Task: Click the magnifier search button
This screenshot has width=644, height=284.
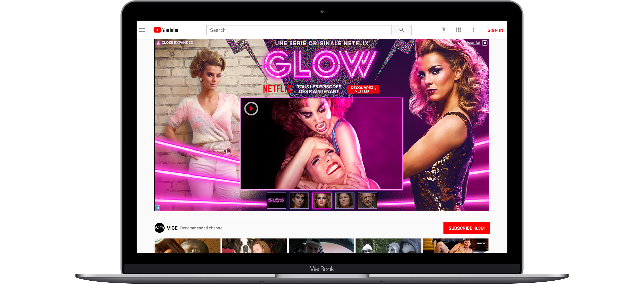Action: click(402, 30)
